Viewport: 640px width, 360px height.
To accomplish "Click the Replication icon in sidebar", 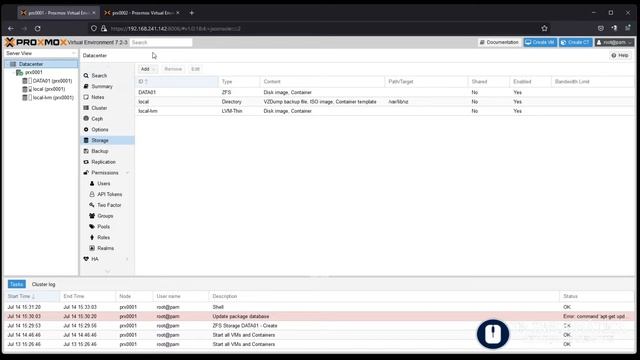I will click(x=86, y=162).
